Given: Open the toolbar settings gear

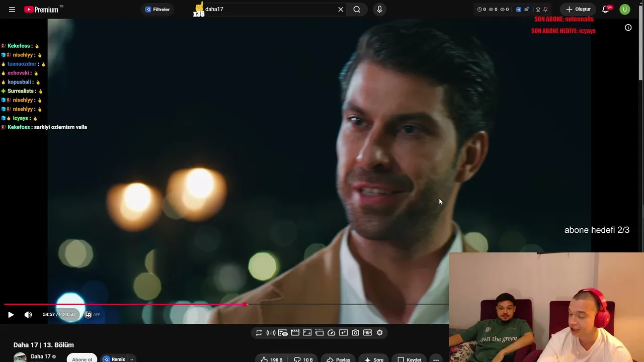Looking at the screenshot, I should click(x=379, y=333).
